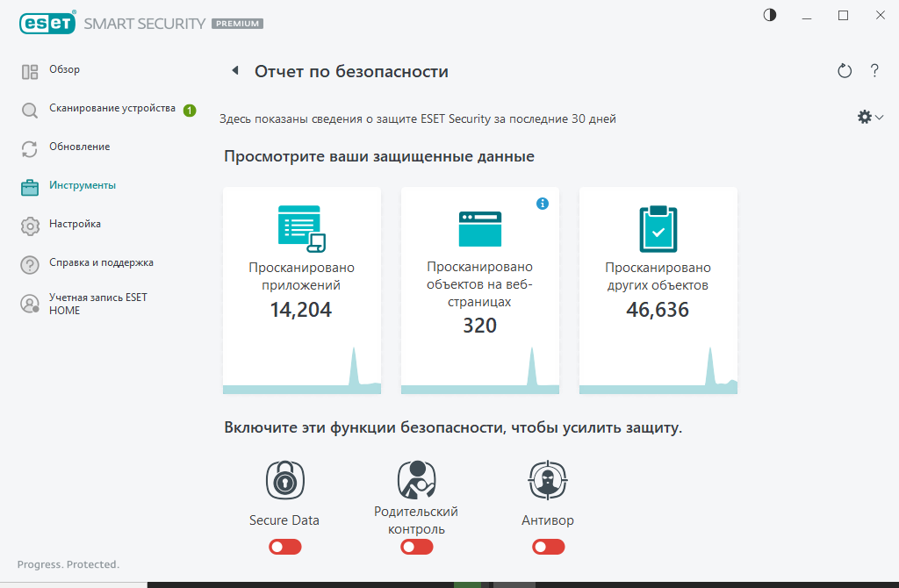The image size is (899, 588).
Task: Open help with the question mark icon
Action: 874,70
